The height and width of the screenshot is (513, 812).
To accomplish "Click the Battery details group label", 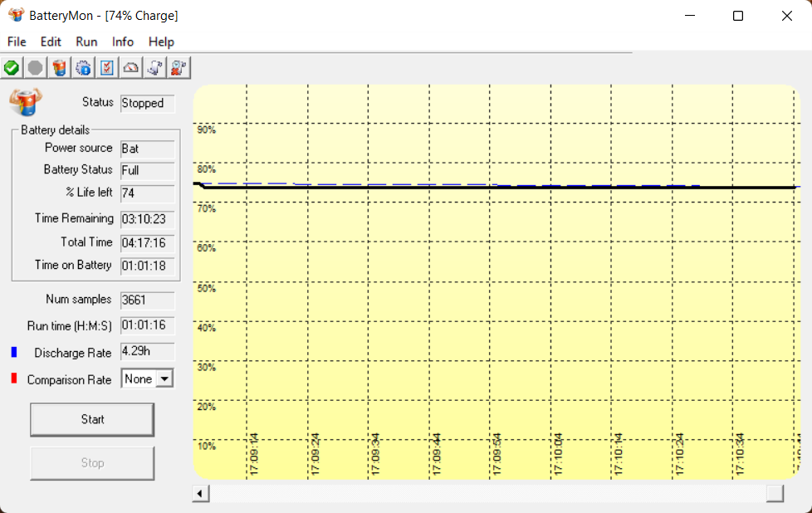I will click(x=55, y=130).
